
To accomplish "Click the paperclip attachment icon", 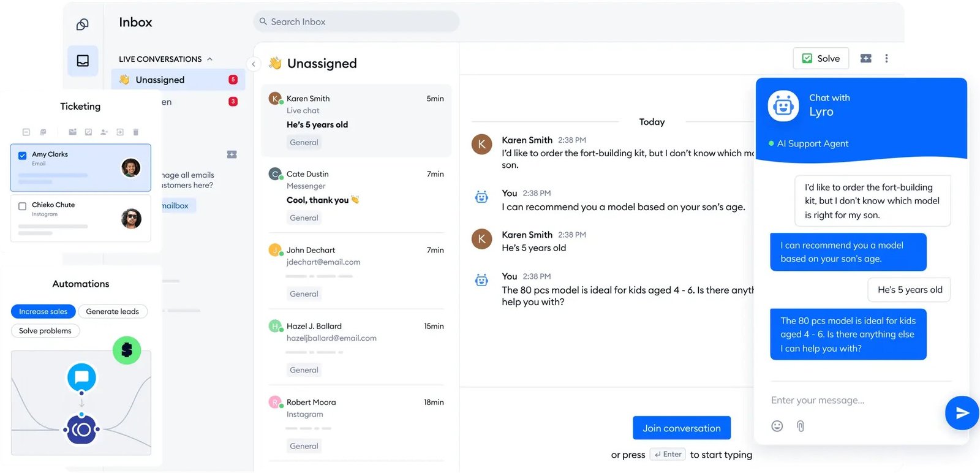I will 800,426.
